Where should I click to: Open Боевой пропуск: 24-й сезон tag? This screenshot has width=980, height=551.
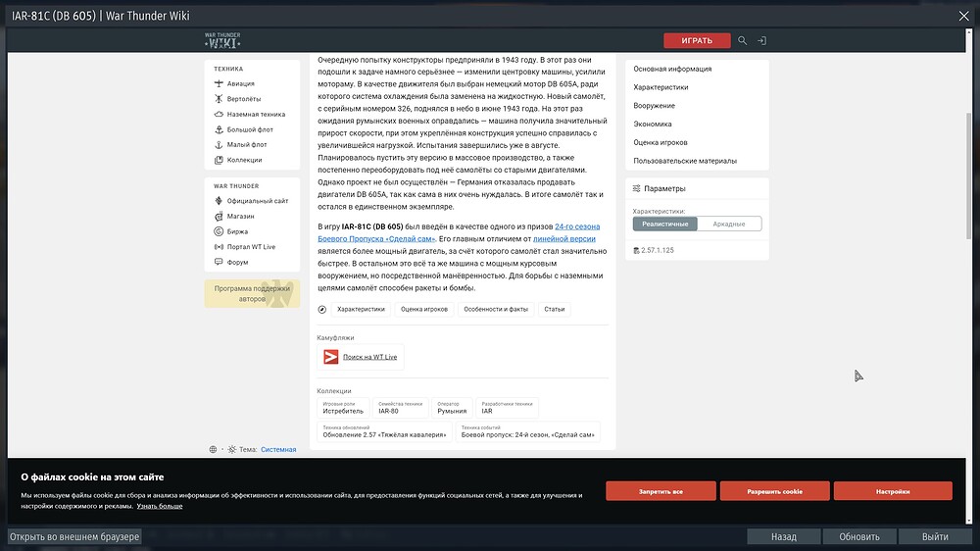tap(527, 431)
